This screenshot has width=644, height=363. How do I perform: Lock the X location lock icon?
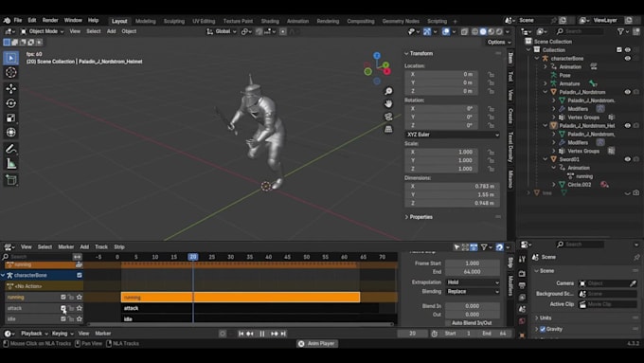(491, 75)
